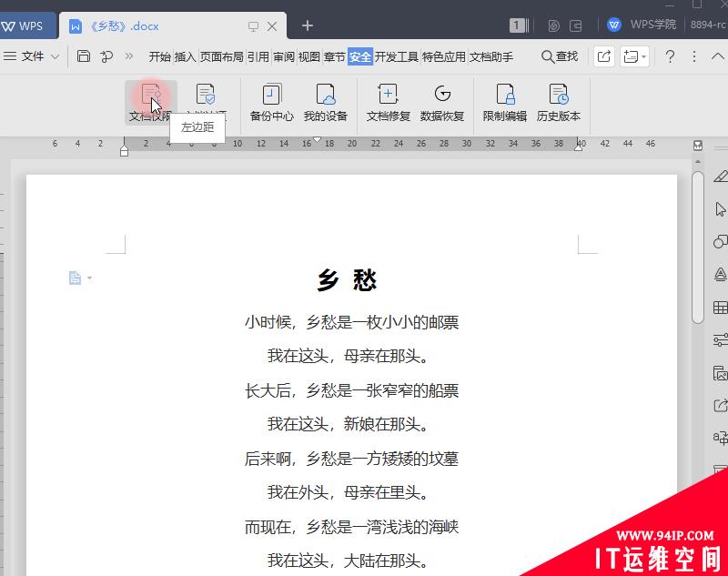The height and width of the screenshot is (576, 728).
Task: Click the table icon in right sidebar
Action: point(720,308)
